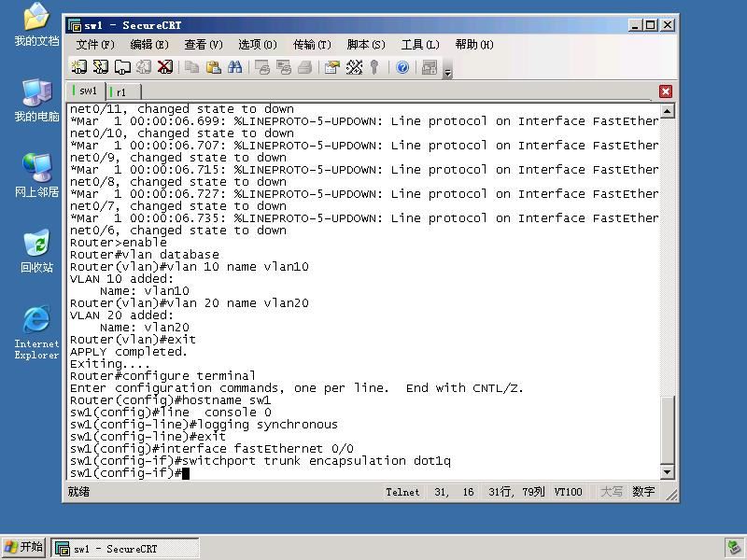This screenshot has height=560, width=747.
Task: Click the grayed Reconnect icon
Action: [x=144, y=67]
